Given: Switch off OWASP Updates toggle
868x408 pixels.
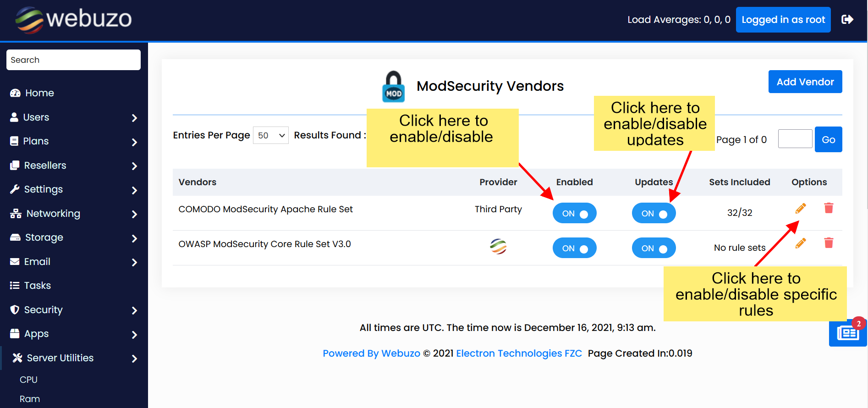Looking at the screenshot, I should (654, 248).
